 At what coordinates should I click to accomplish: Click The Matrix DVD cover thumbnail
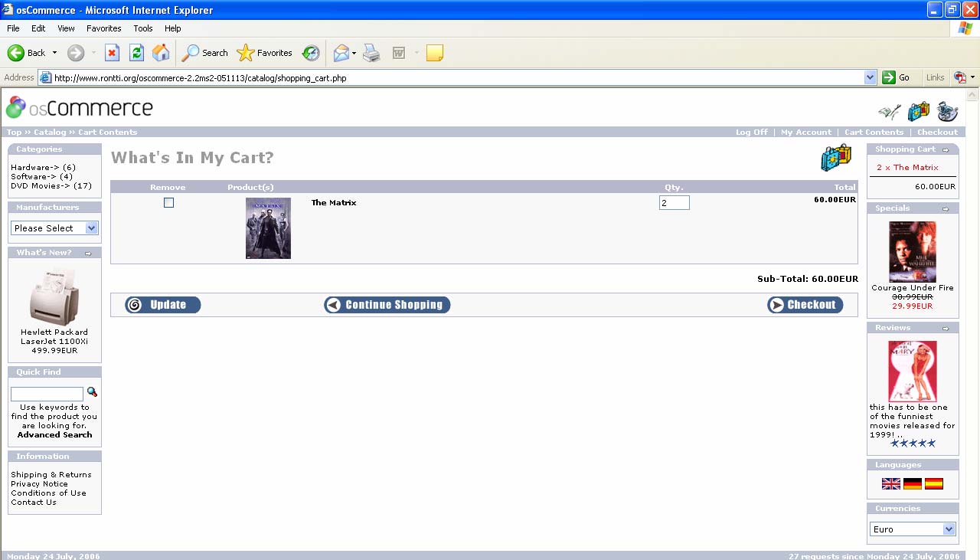point(268,228)
